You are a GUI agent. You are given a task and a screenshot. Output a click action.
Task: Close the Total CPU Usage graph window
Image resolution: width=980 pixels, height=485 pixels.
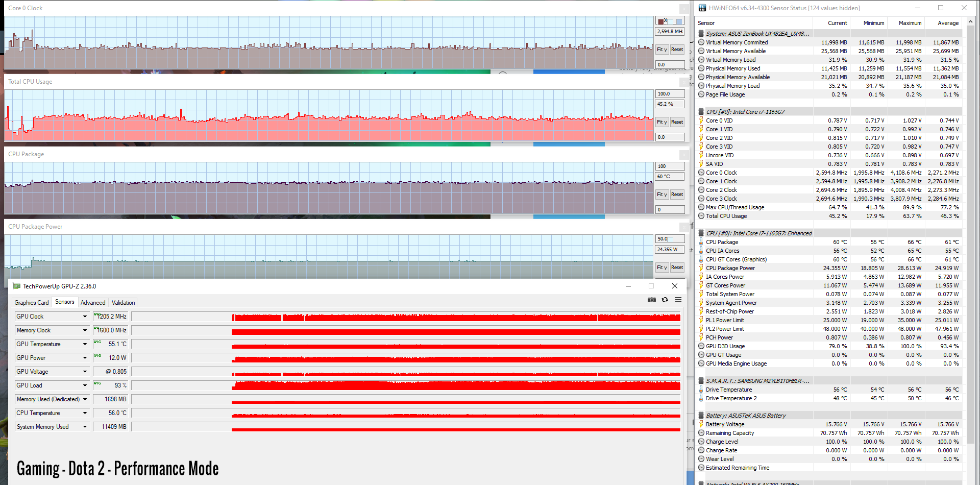tap(684, 82)
